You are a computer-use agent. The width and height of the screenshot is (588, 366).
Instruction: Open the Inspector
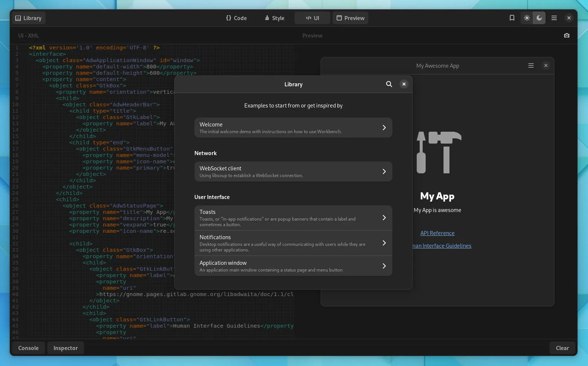(x=66, y=348)
